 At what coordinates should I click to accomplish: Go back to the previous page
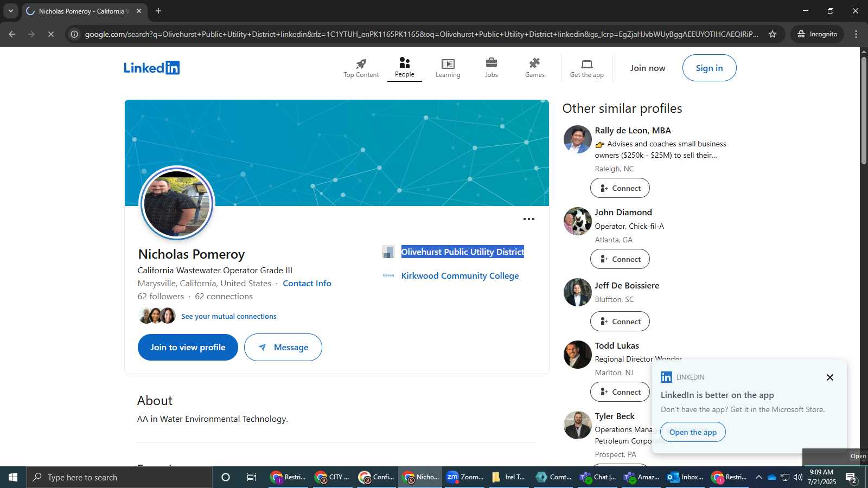tap(12, 34)
